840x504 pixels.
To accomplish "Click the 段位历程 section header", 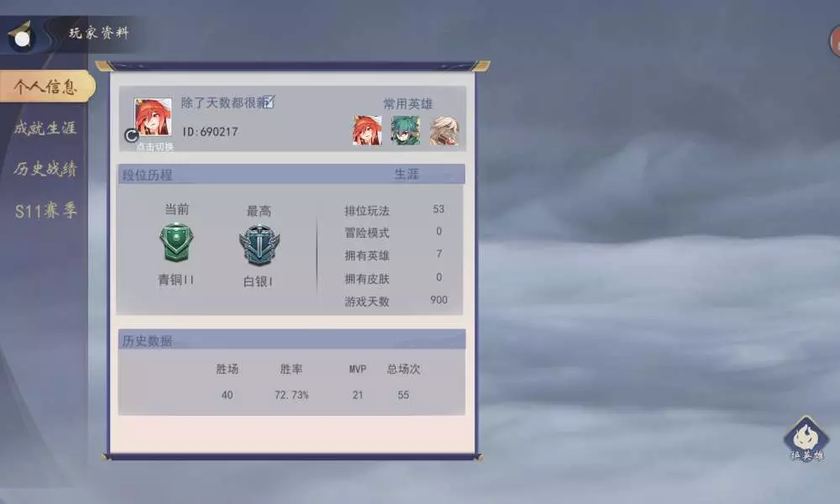I will (x=147, y=175).
